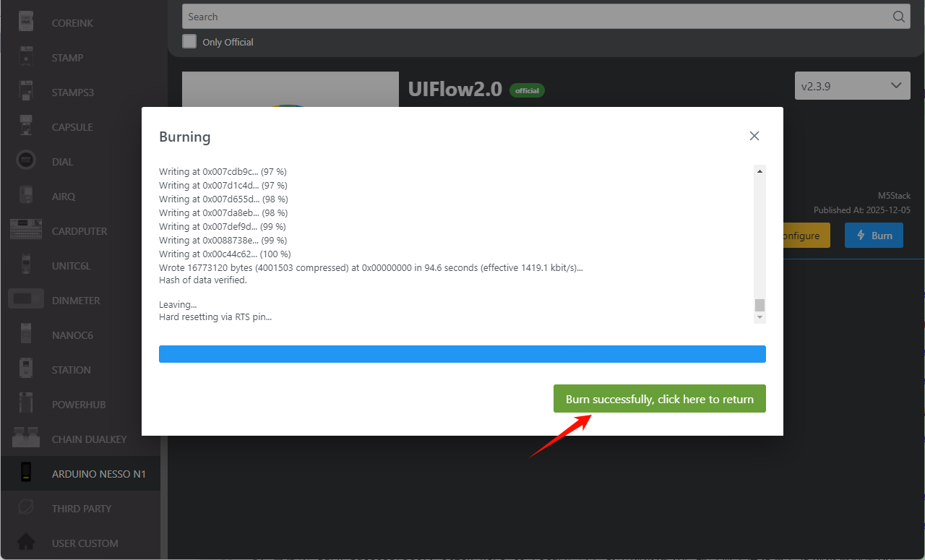925x560 pixels.
Task: Click in the firmware Search field
Action: click(535, 17)
